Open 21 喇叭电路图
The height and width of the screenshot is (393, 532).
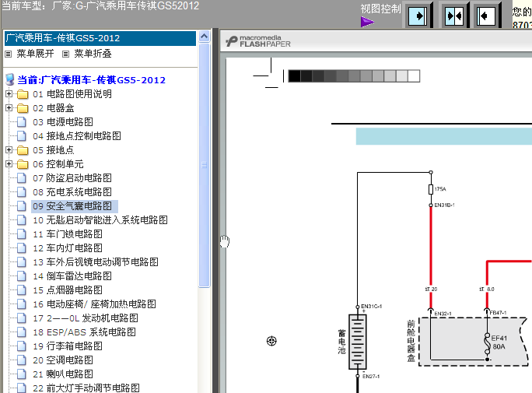point(63,374)
